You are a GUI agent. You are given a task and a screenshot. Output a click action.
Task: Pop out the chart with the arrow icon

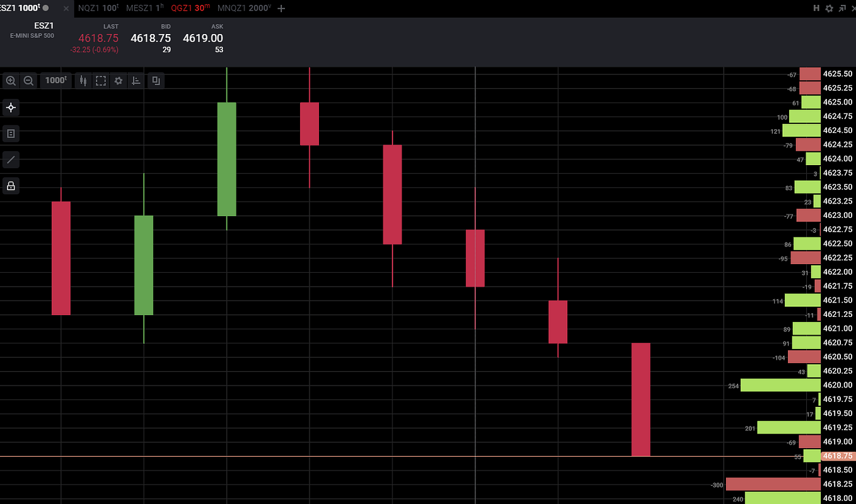tap(842, 9)
